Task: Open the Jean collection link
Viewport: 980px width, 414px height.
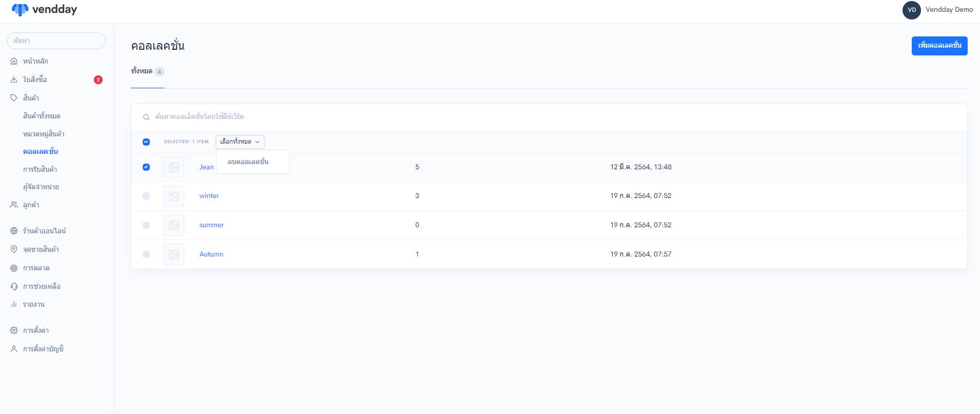Action: pyautogui.click(x=206, y=167)
